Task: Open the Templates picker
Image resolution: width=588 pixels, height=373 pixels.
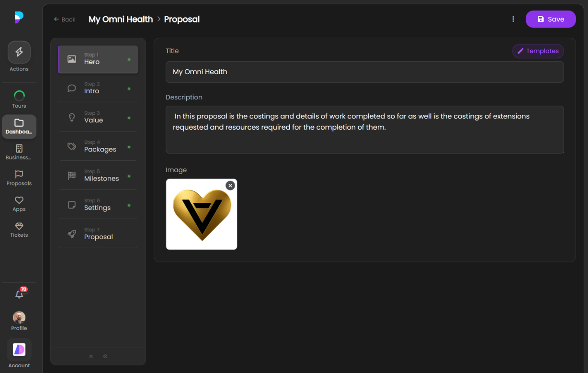Action: [x=538, y=51]
